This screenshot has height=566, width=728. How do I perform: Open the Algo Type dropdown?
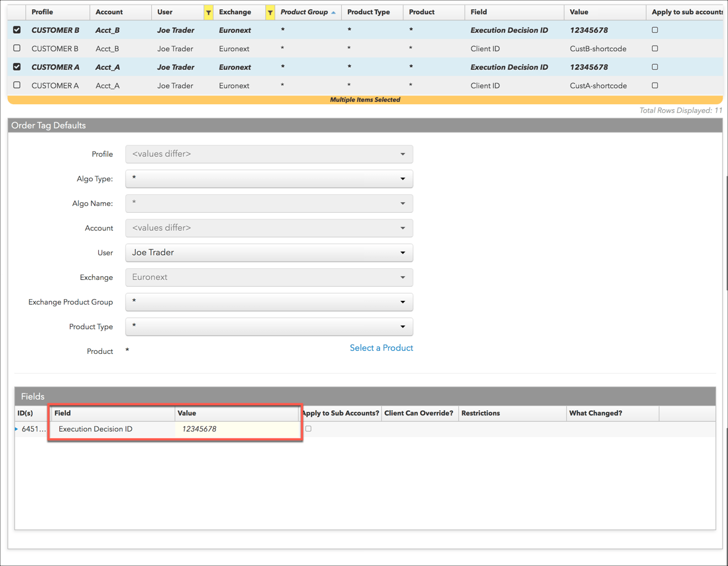(269, 179)
